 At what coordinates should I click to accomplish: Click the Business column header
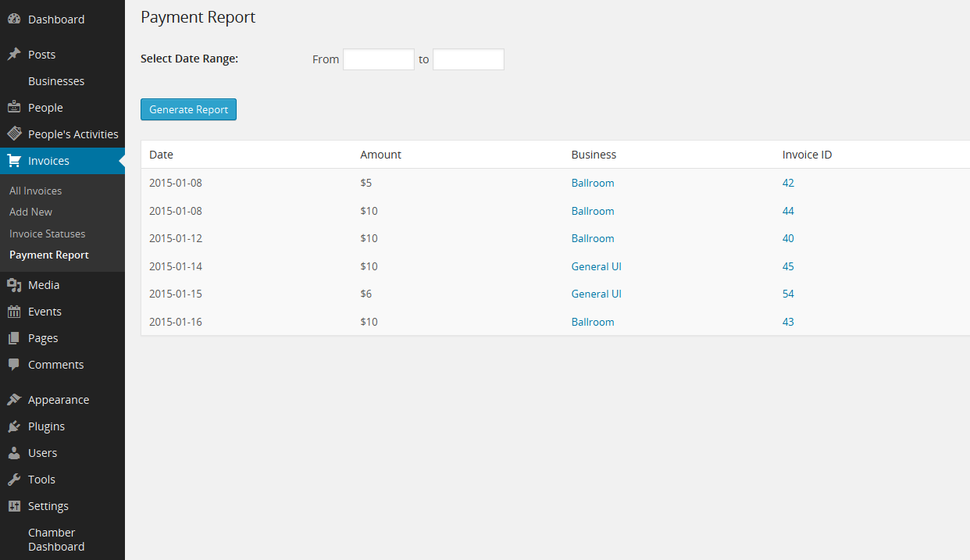pyautogui.click(x=594, y=155)
